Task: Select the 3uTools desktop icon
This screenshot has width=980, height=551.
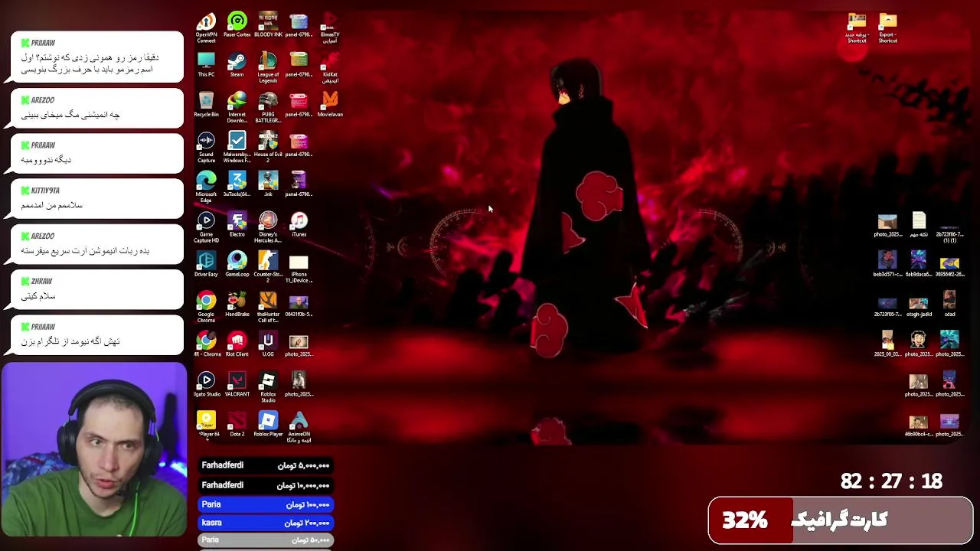Action: coord(237,184)
